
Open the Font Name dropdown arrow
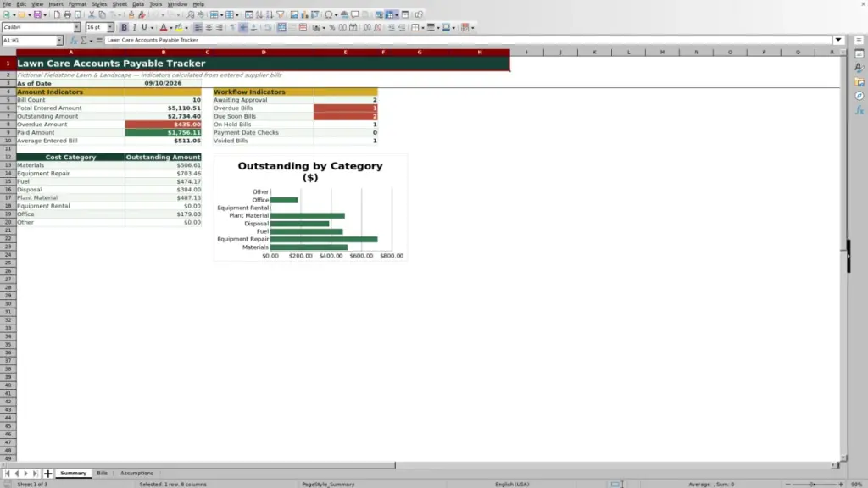pyautogui.click(x=77, y=27)
